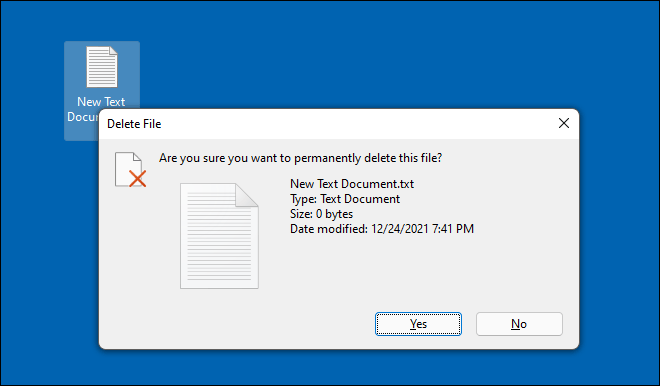Click the partially hidden 'Docu' icon label
660x386 pixels.
click(83, 117)
